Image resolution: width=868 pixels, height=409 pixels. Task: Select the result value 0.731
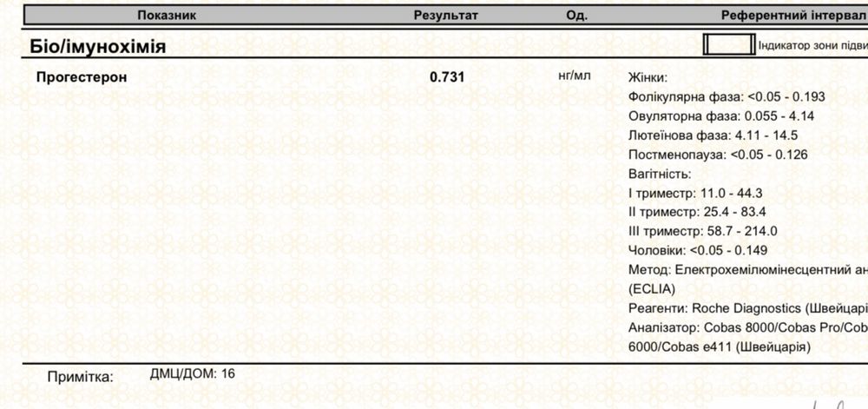pyautogui.click(x=447, y=77)
